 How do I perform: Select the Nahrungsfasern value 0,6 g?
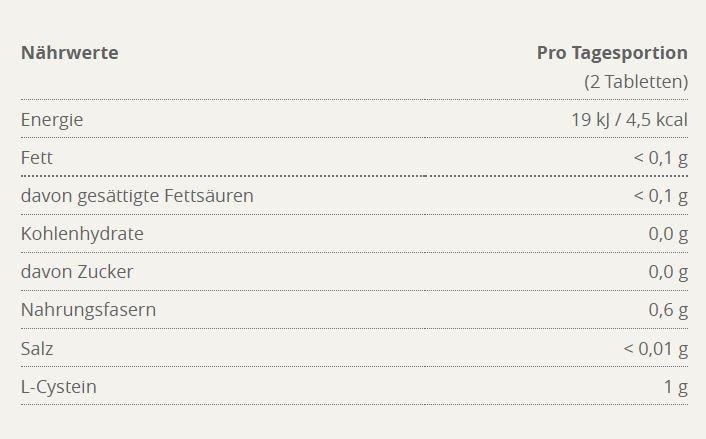point(668,310)
